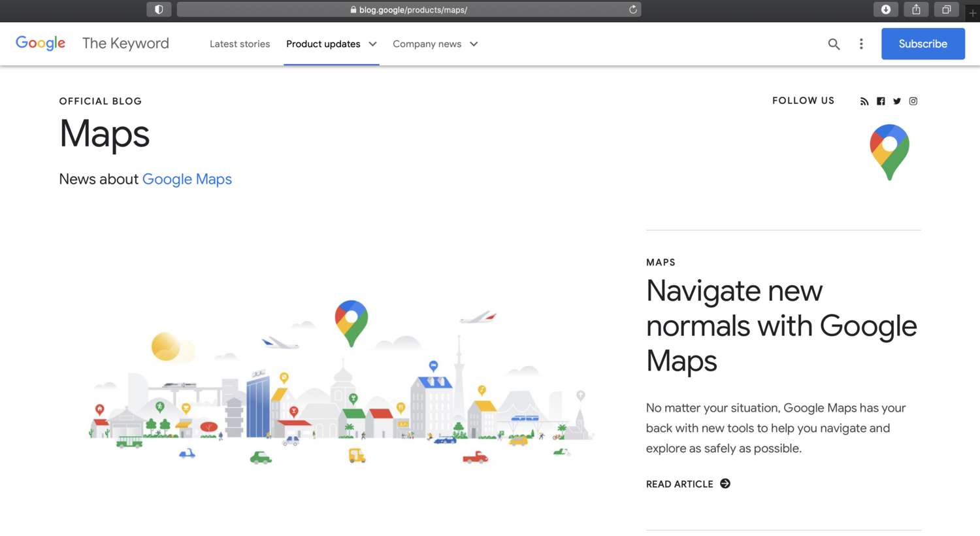Click READ ARTICLE link
This screenshot has height=536, width=980.
point(679,484)
